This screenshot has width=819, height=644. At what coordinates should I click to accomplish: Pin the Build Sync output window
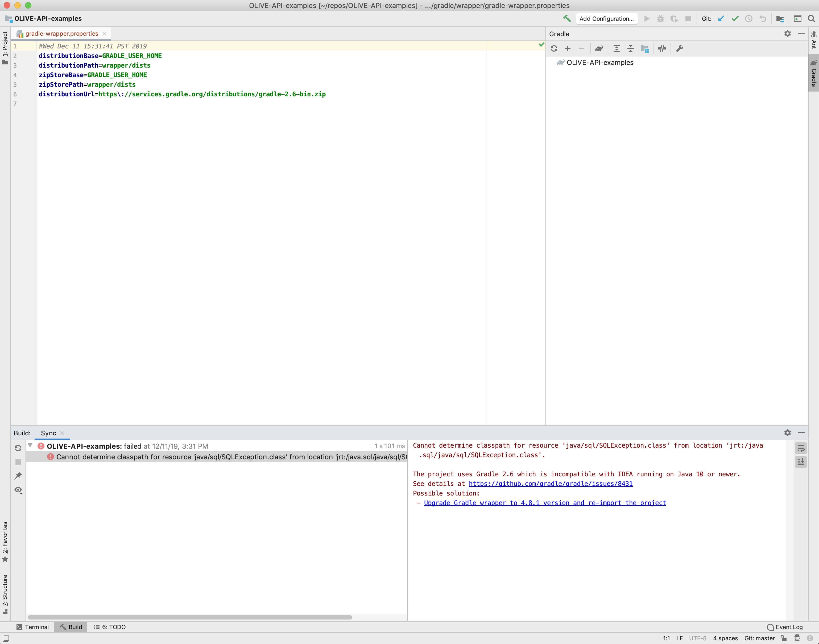point(18,476)
